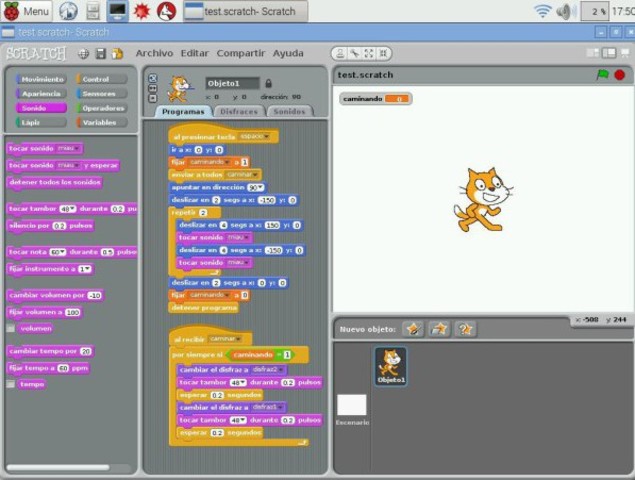Open sound dropdown in palette 'tocar sonido' block
The height and width of the screenshot is (480, 635).
click(x=68, y=149)
